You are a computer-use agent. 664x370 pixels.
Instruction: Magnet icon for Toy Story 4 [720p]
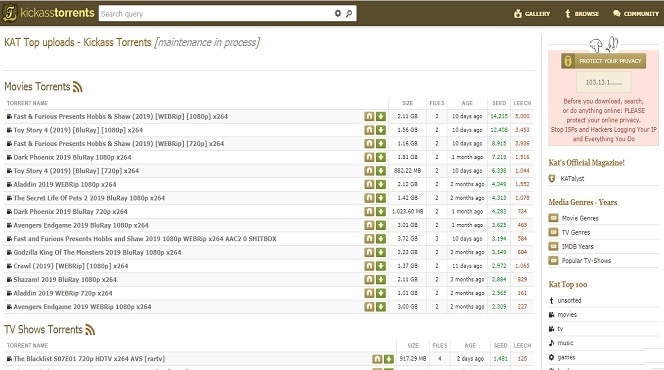point(369,171)
